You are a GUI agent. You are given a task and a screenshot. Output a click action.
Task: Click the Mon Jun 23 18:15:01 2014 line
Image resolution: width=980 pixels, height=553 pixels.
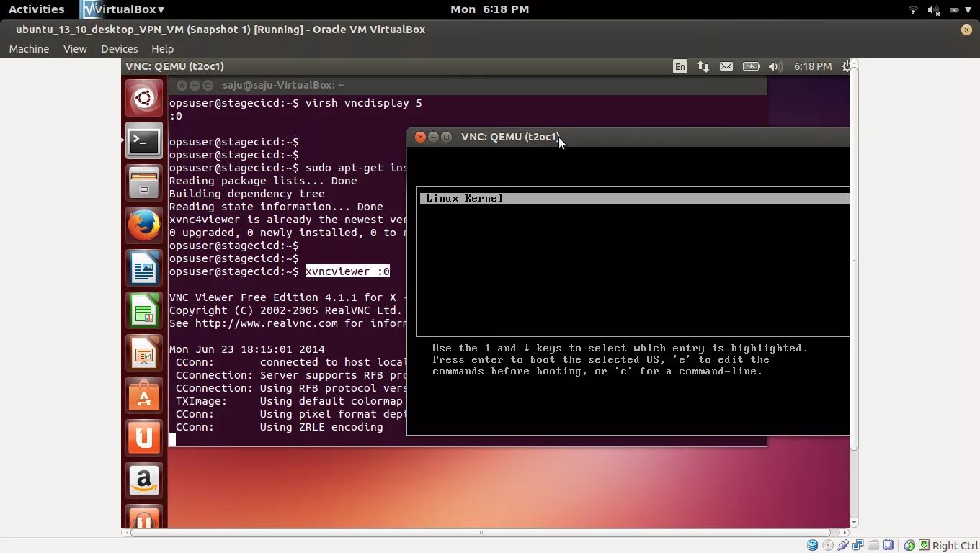[246, 349]
